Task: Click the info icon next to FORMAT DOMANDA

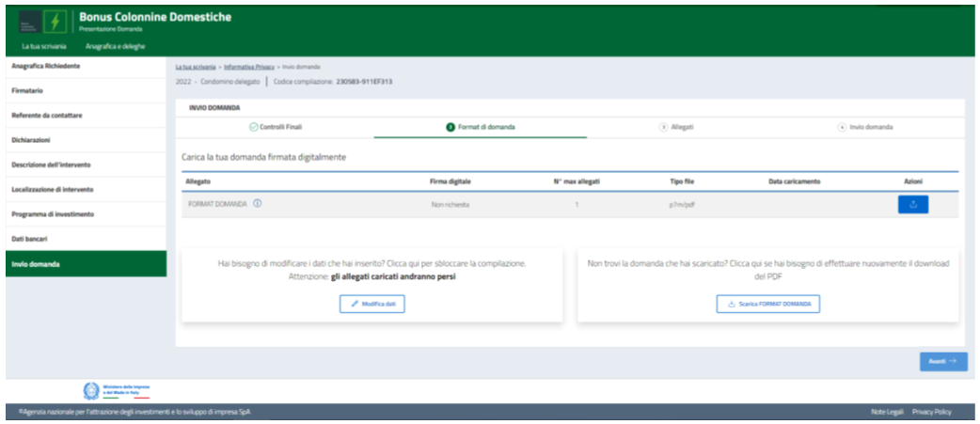Action: [258, 204]
